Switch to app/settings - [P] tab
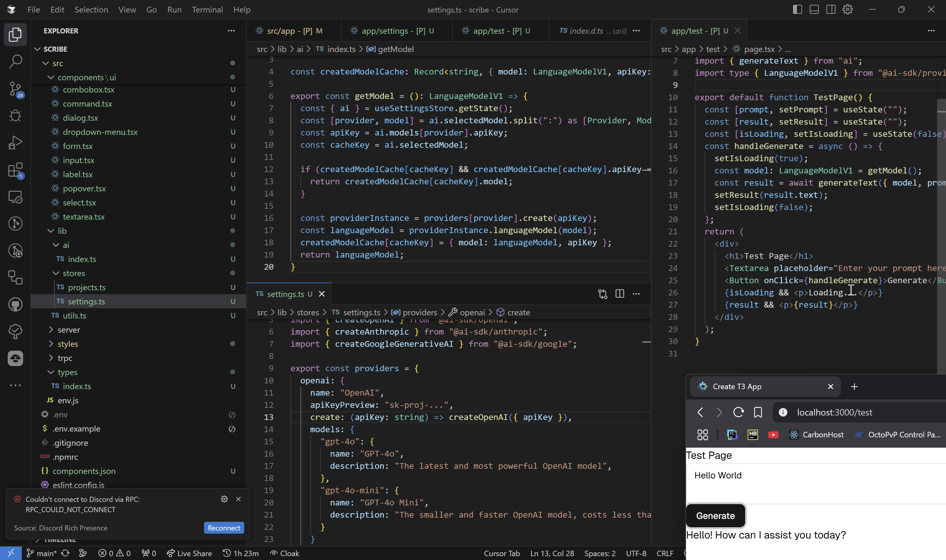This screenshot has height=560, width=946. coord(397,31)
